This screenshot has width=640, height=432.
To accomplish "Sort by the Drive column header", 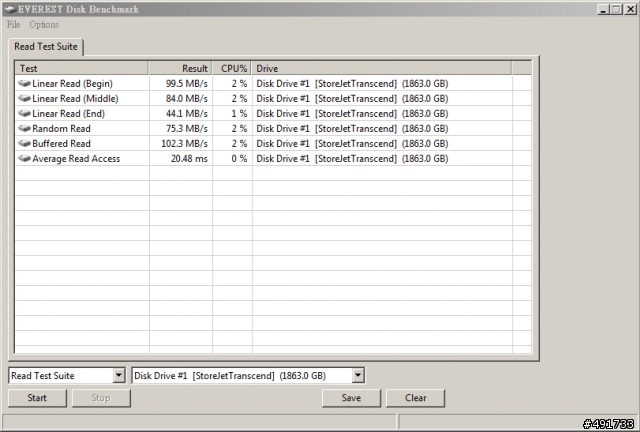I will point(381,68).
